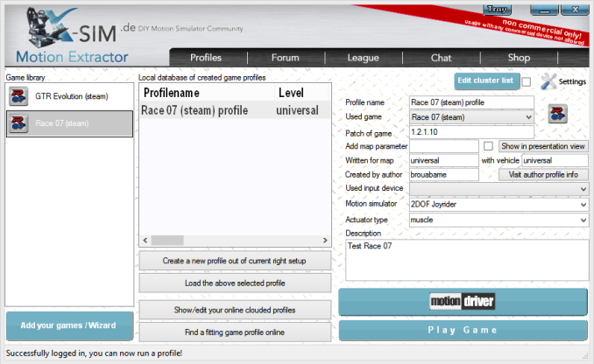
Task: Click the motion driver logo button
Action: point(463,301)
